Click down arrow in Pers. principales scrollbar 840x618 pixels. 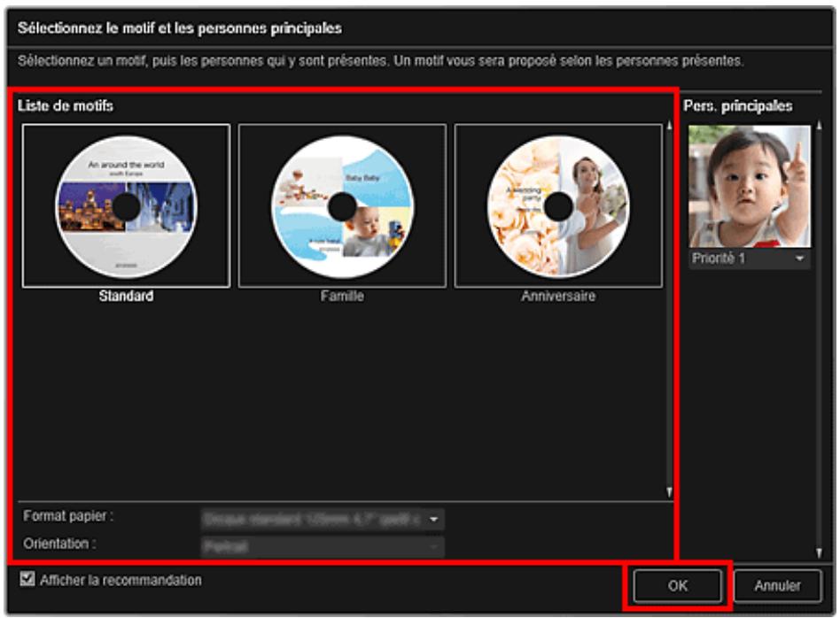pos(819,553)
